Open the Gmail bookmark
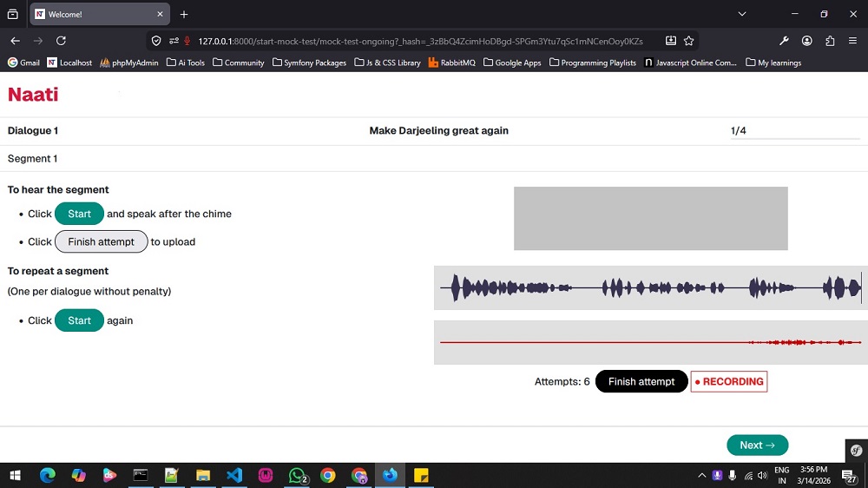Viewport: 868px width, 488px height. tap(23, 63)
